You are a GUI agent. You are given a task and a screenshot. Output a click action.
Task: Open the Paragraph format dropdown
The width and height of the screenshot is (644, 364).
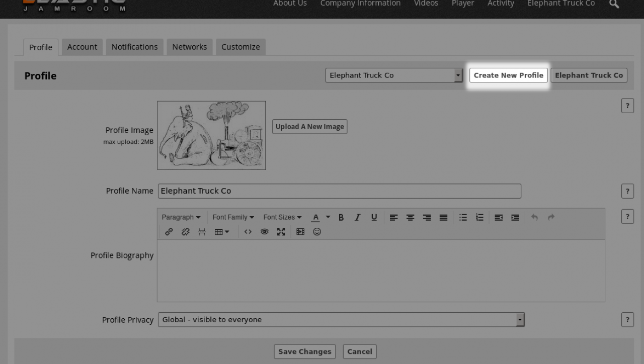[x=181, y=217]
